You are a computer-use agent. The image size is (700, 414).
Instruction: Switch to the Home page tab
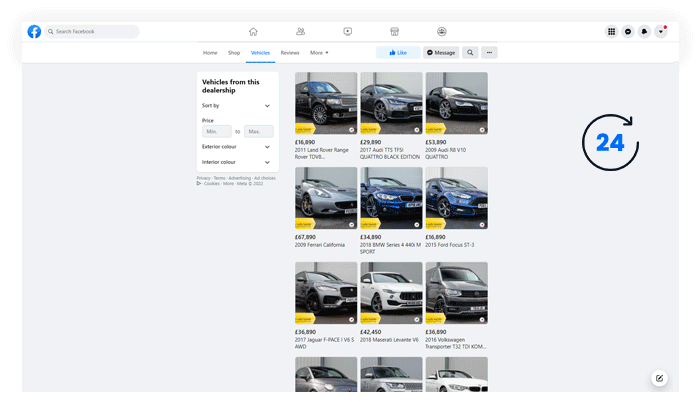coord(210,53)
